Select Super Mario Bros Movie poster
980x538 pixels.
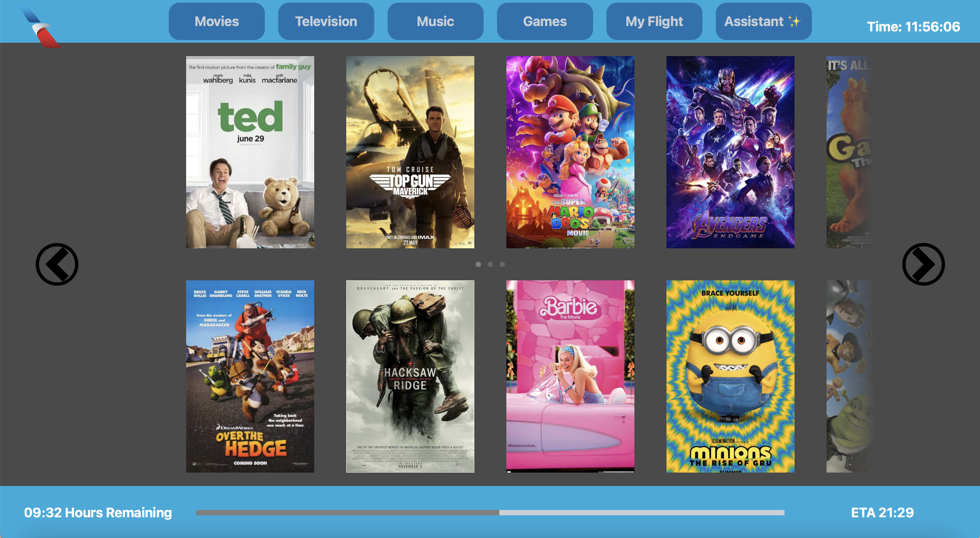(x=570, y=152)
